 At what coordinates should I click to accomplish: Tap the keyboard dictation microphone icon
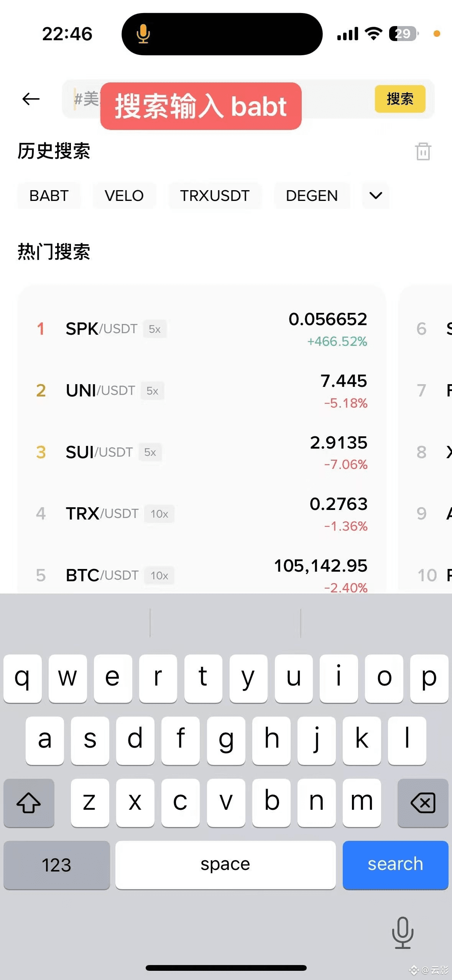pos(403,932)
